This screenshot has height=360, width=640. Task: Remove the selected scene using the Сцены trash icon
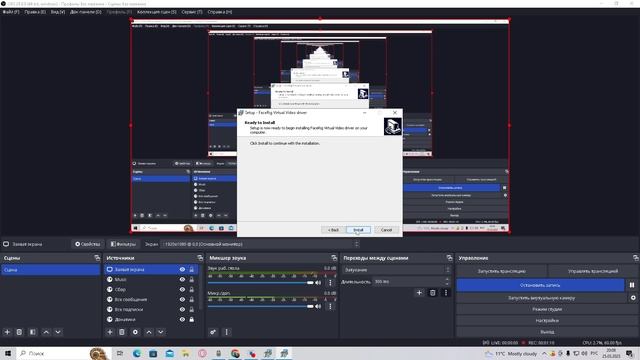(19, 332)
